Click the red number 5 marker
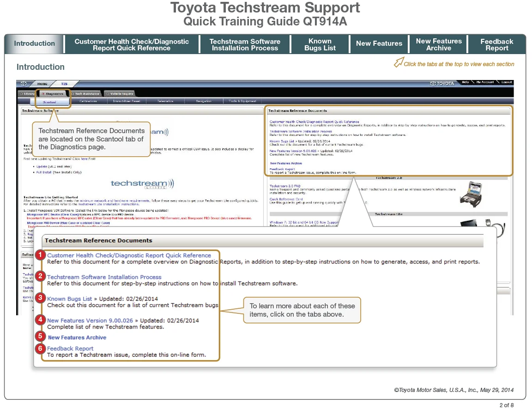This screenshot has width=532, height=410. click(x=41, y=337)
